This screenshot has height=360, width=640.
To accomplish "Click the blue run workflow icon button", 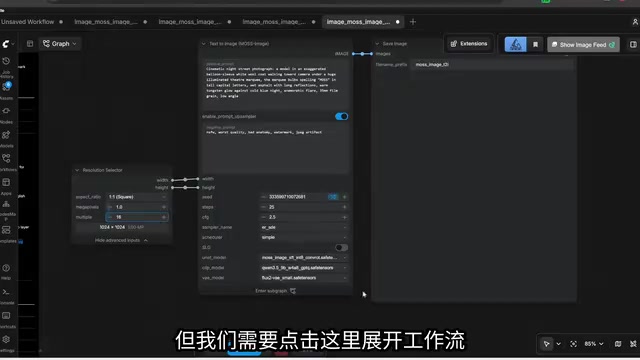I will [516, 44].
